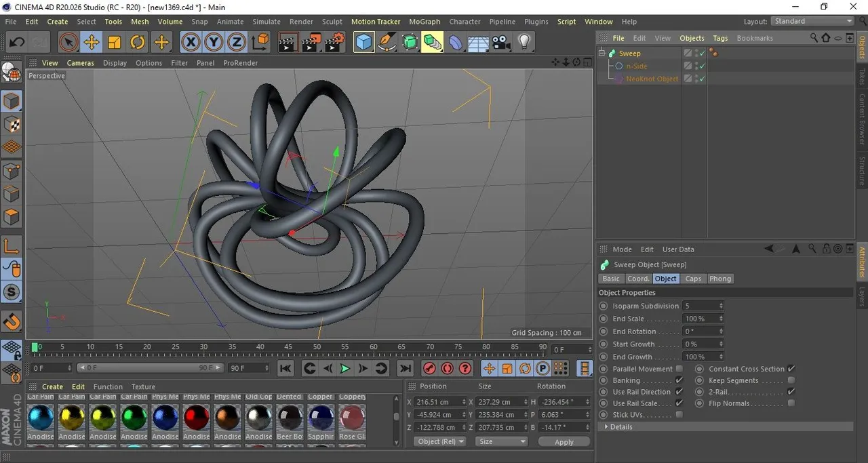Switch to the Coord. tab

638,279
